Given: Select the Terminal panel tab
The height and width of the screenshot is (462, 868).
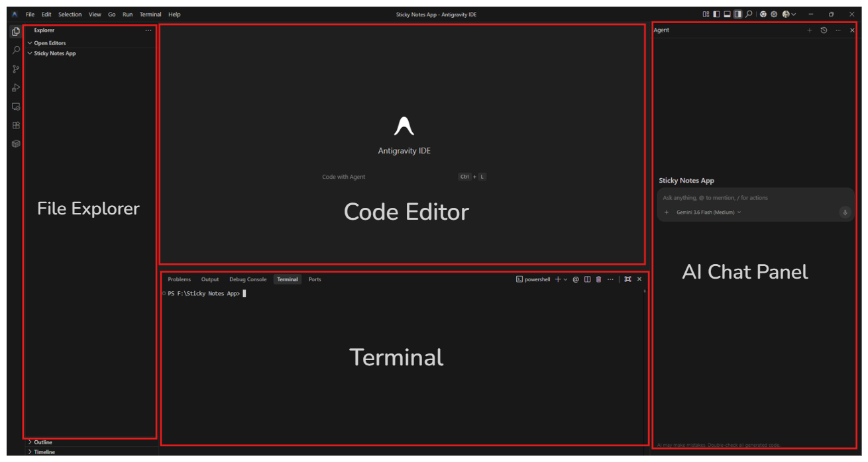Looking at the screenshot, I should point(288,279).
